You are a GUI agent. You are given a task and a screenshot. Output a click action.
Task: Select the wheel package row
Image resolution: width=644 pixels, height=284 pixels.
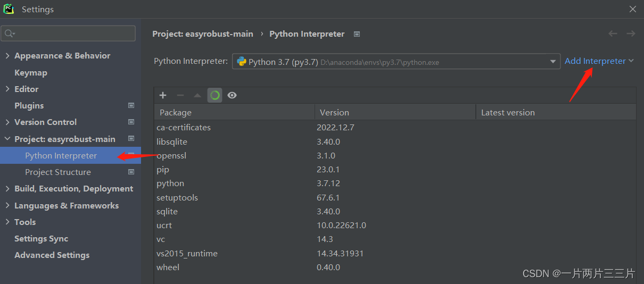pyautogui.click(x=395, y=267)
